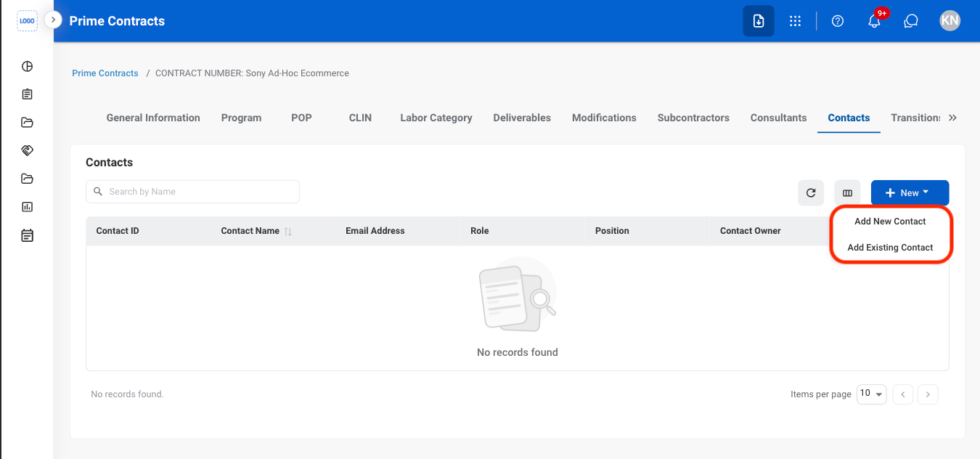Expand the sidebar with the arrow button
The width and height of the screenshot is (980, 459).
pyautogui.click(x=53, y=20)
